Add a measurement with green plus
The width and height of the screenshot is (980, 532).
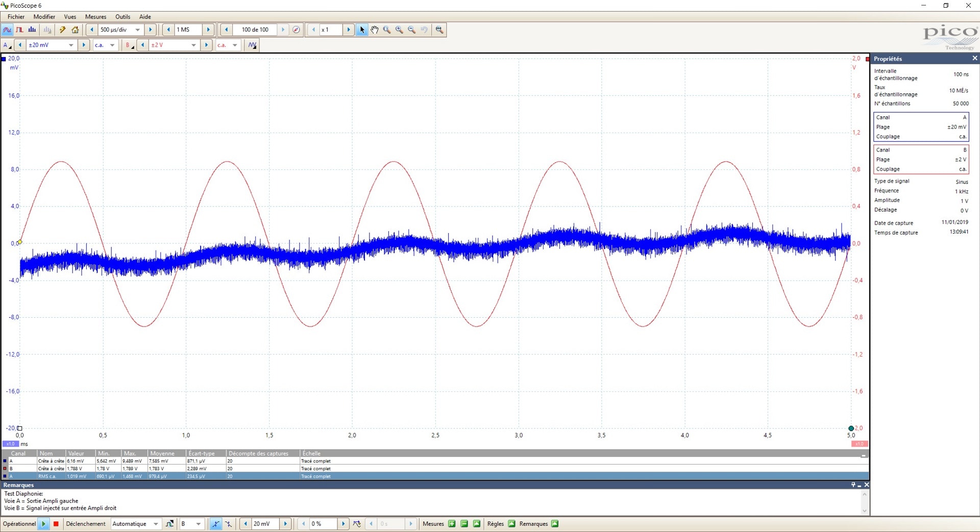click(x=452, y=524)
